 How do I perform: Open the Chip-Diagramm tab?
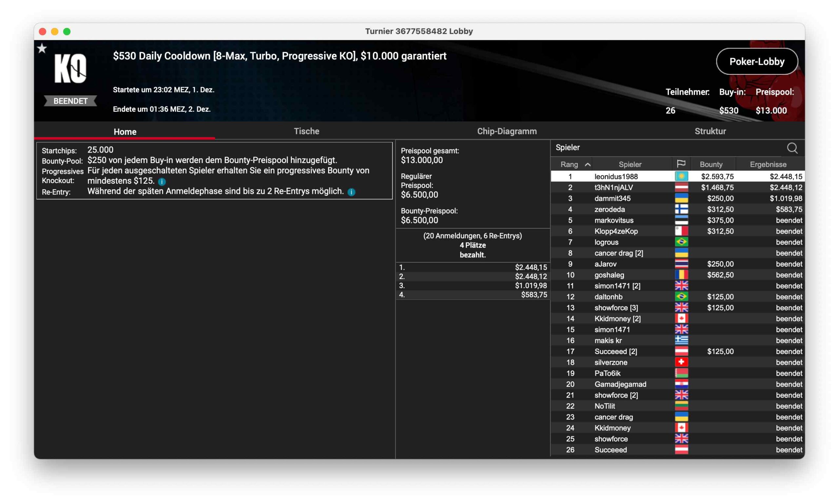coord(507,131)
